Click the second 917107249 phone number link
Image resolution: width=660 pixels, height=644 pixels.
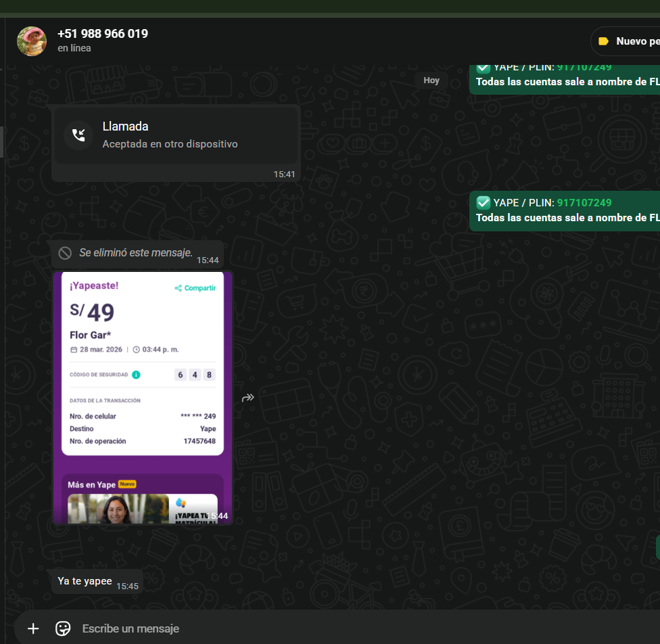[584, 203]
